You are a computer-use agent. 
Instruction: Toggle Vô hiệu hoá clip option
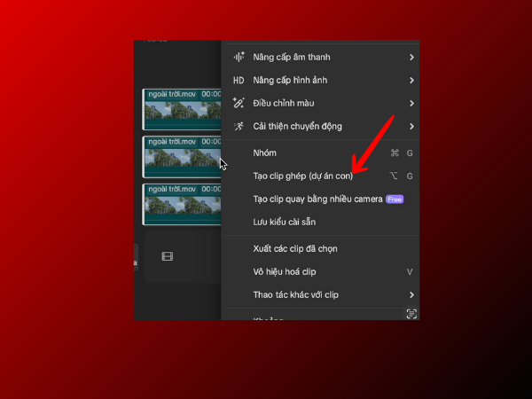tap(284, 271)
